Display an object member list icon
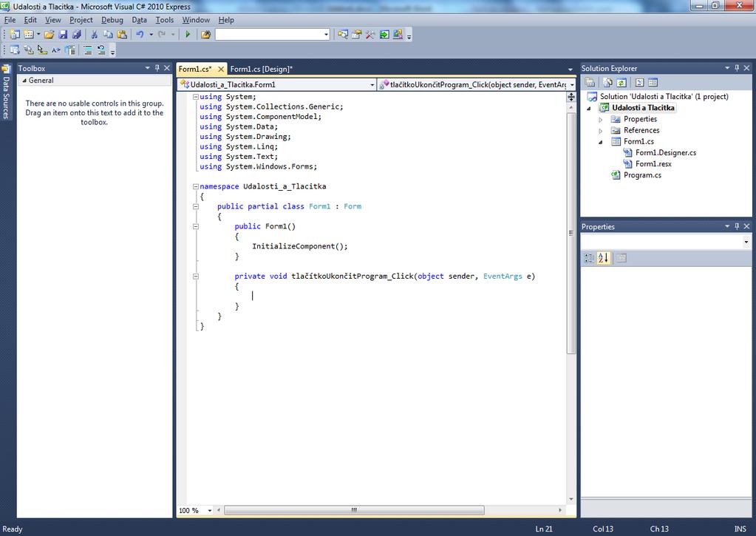The image size is (756, 536). coord(15,50)
